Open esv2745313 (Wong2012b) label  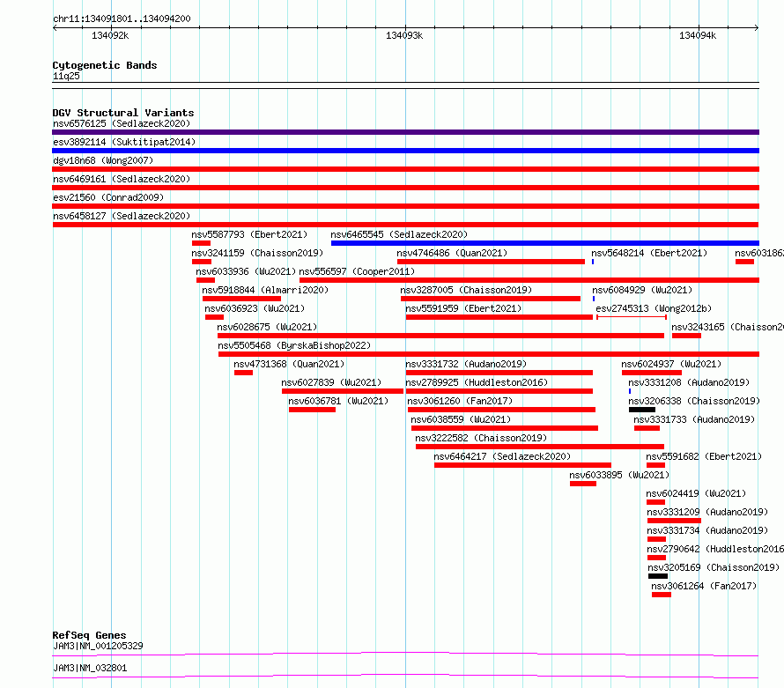point(654,308)
